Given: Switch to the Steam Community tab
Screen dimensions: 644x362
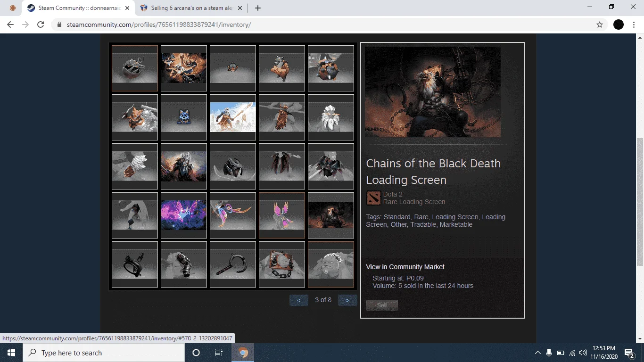Looking at the screenshot, I should 78,8.
